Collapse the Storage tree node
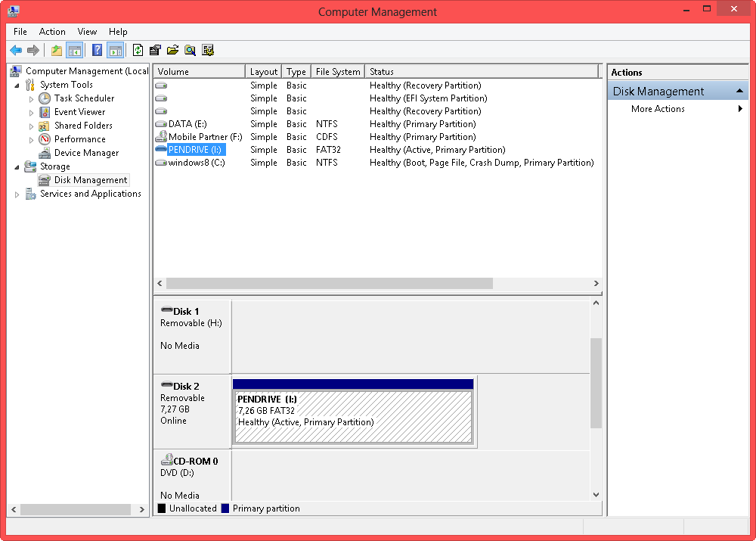The width and height of the screenshot is (756, 541). point(17,167)
